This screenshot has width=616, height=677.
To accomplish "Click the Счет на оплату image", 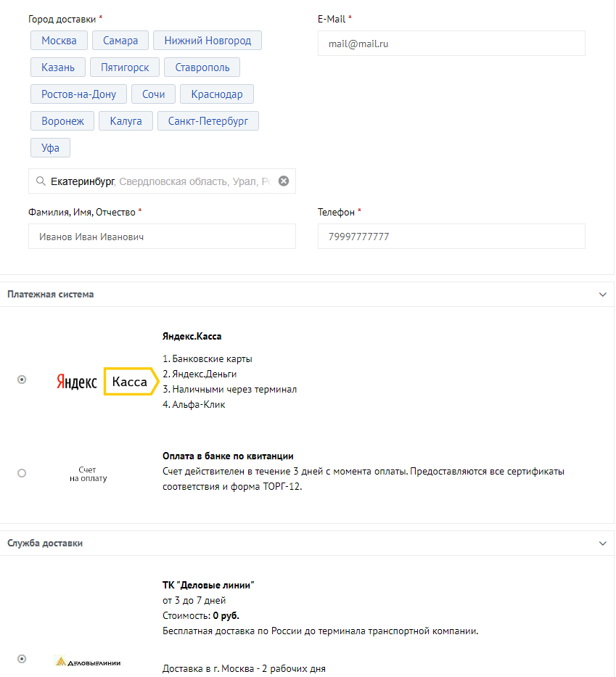I will (88, 474).
